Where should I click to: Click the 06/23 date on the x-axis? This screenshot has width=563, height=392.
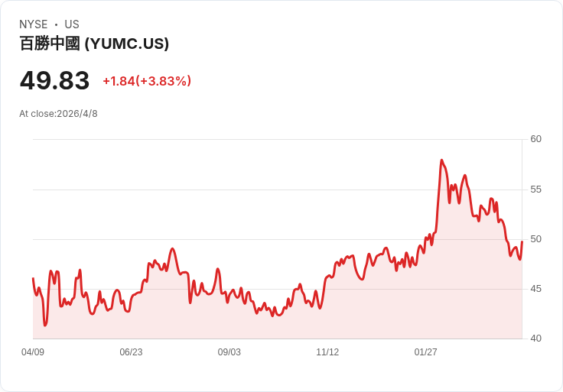point(131,352)
